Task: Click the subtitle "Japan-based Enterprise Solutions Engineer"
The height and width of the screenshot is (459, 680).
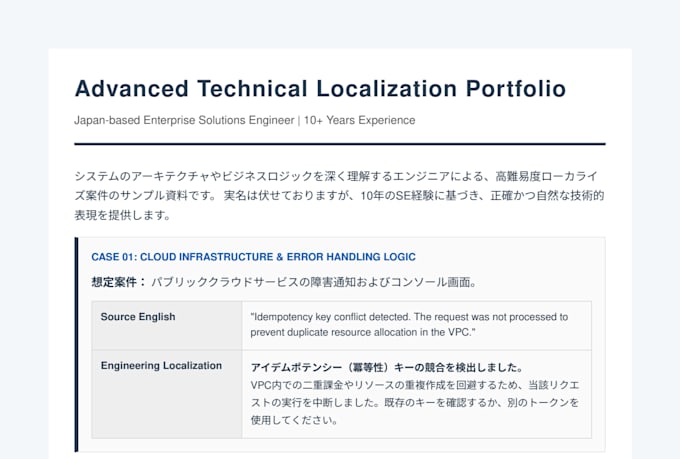Action: tap(184, 120)
